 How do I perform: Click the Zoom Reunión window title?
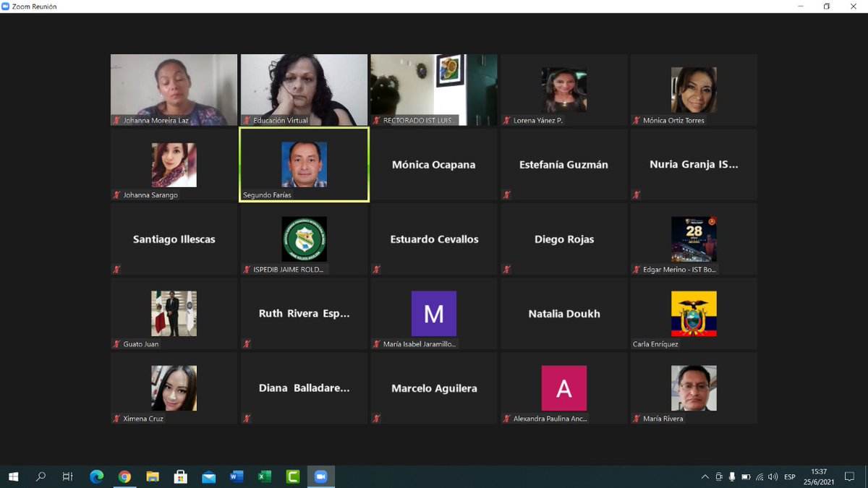pos(35,7)
